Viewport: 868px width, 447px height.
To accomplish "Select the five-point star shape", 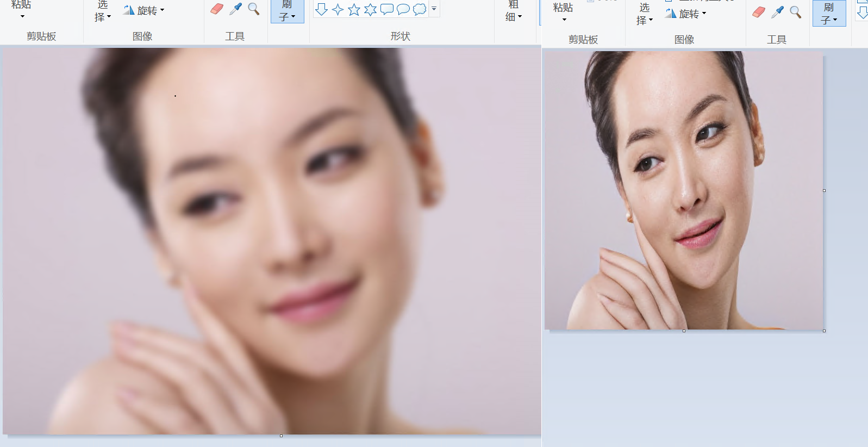I will pyautogui.click(x=354, y=9).
